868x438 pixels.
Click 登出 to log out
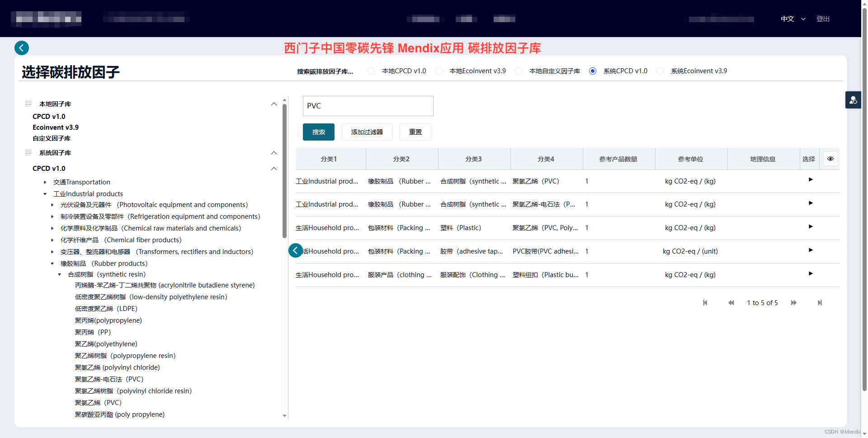click(x=823, y=19)
